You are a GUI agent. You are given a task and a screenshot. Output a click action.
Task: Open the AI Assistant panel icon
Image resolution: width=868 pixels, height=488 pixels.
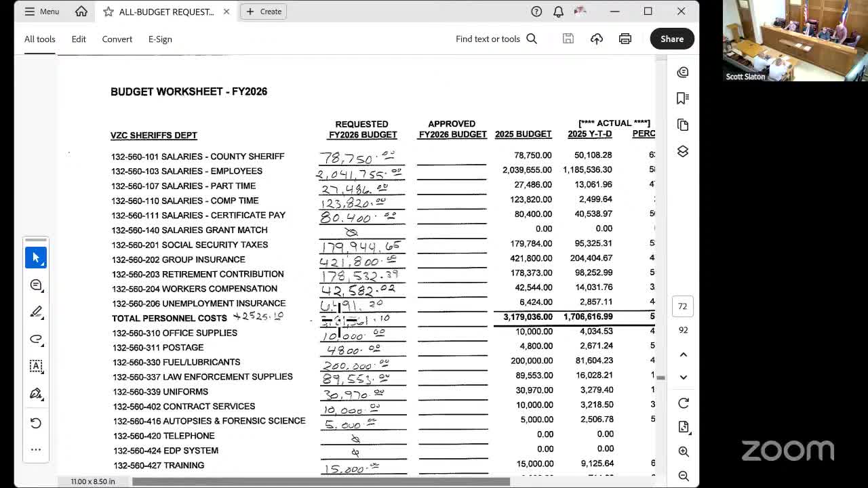click(683, 73)
